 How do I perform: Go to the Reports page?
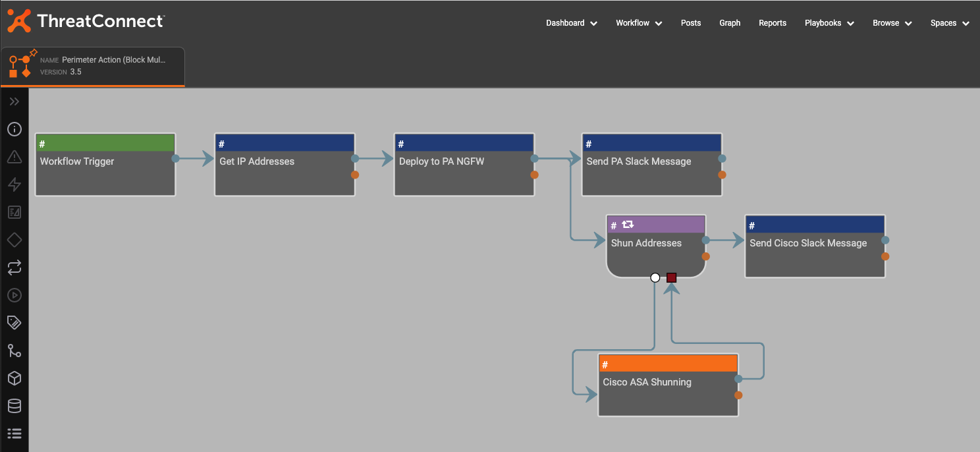coord(773,23)
